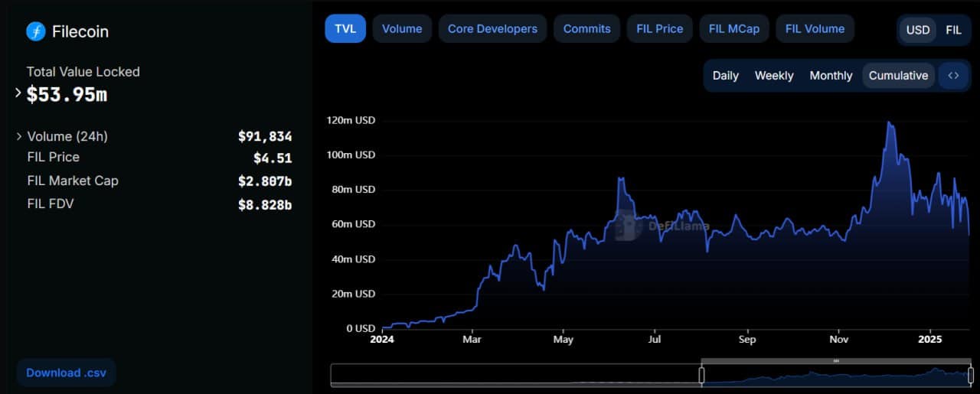Switch chart denomination to USD
The width and height of the screenshot is (980, 394).
point(918,31)
